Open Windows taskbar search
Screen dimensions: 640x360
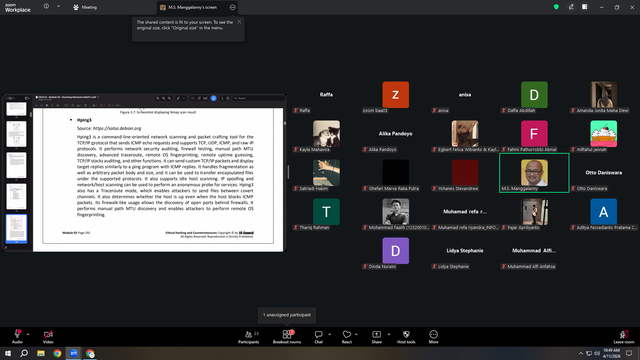tap(24, 353)
